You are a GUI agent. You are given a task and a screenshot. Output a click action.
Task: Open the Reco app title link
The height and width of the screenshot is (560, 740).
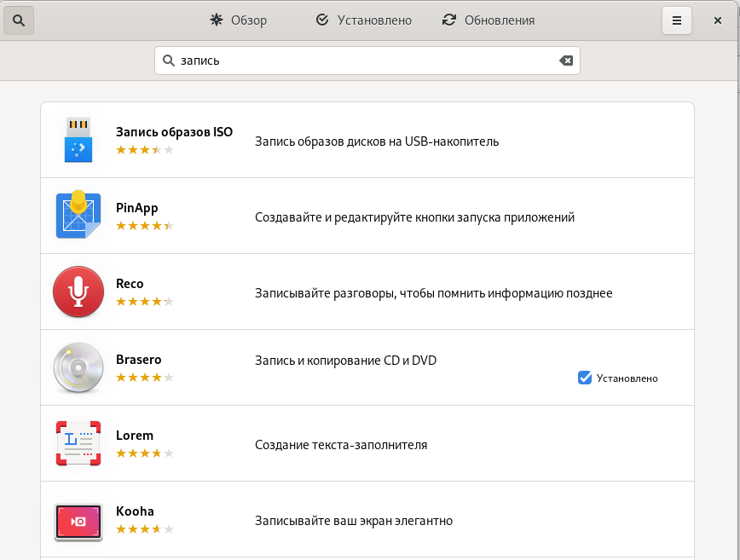(130, 284)
